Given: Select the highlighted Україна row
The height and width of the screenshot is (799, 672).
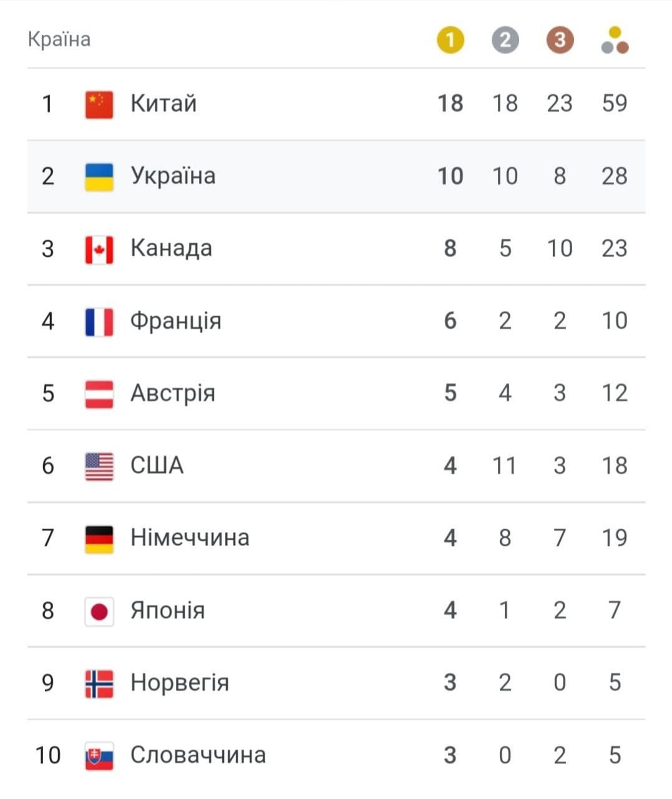Looking at the screenshot, I should click(336, 177).
